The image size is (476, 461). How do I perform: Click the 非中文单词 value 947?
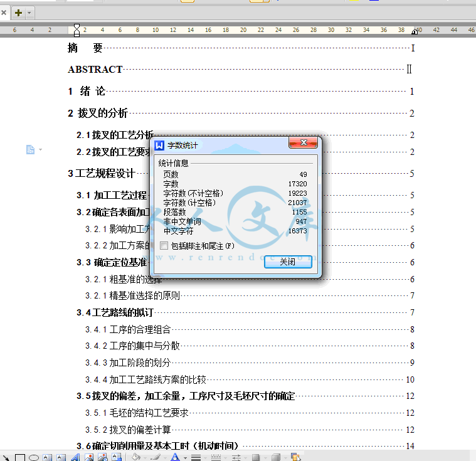301,221
